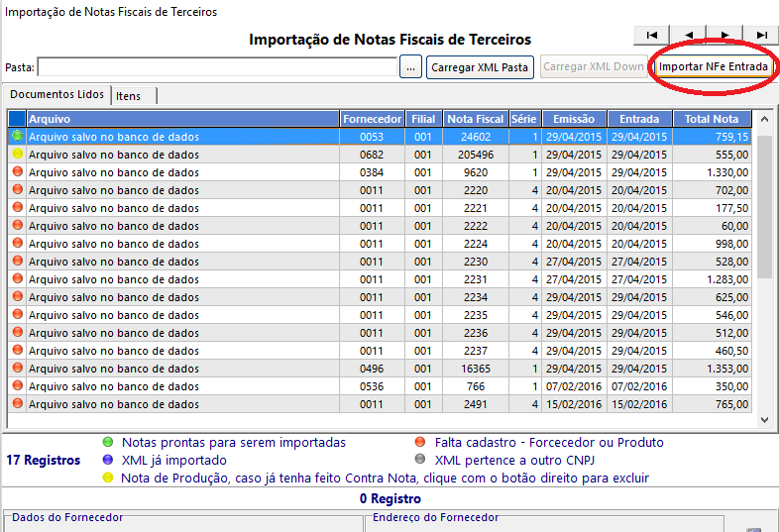
Task: Click the Carregar XML Pasta button
Action: 480,67
